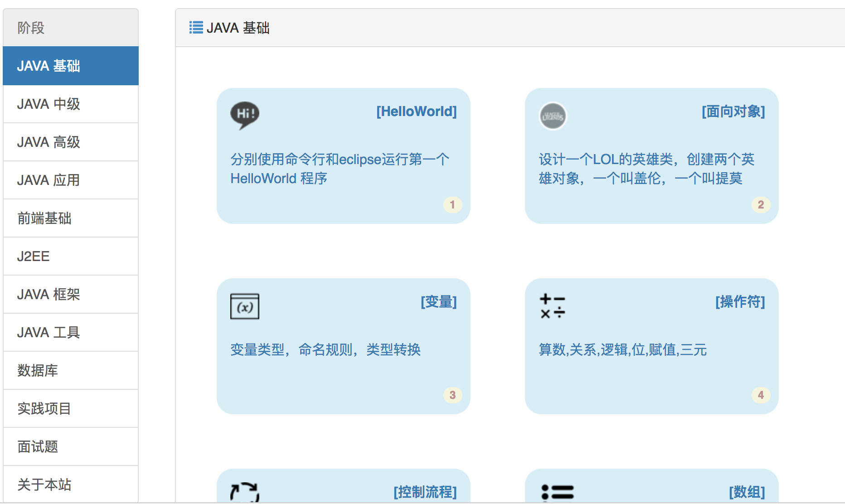Open the [面向对象] lesson link
845x504 pixels.
click(x=732, y=111)
